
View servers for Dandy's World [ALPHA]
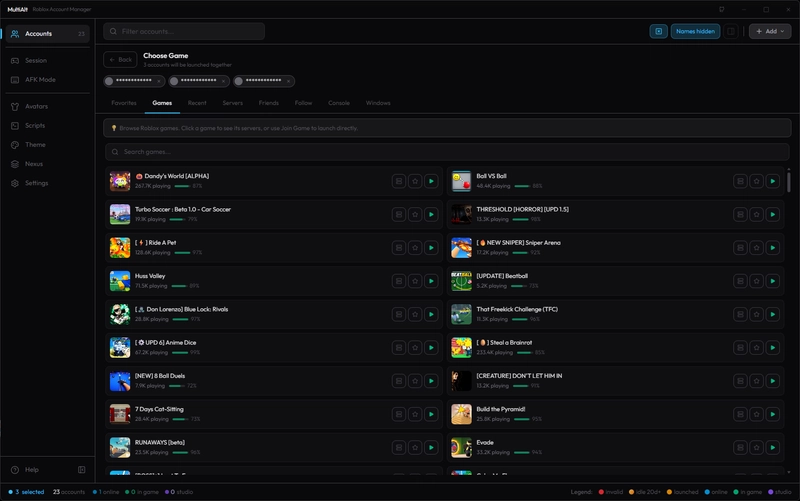(399, 181)
